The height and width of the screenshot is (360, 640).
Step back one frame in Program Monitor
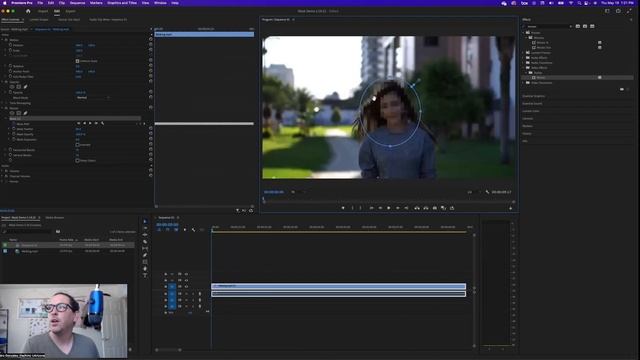pyautogui.click(x=380, y=208)
